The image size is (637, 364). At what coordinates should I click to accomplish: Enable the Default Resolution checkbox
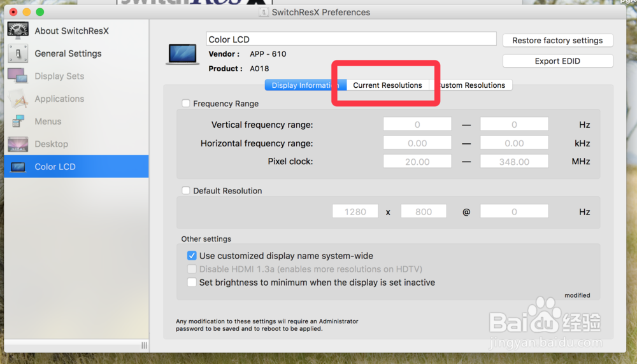[185, 190]
